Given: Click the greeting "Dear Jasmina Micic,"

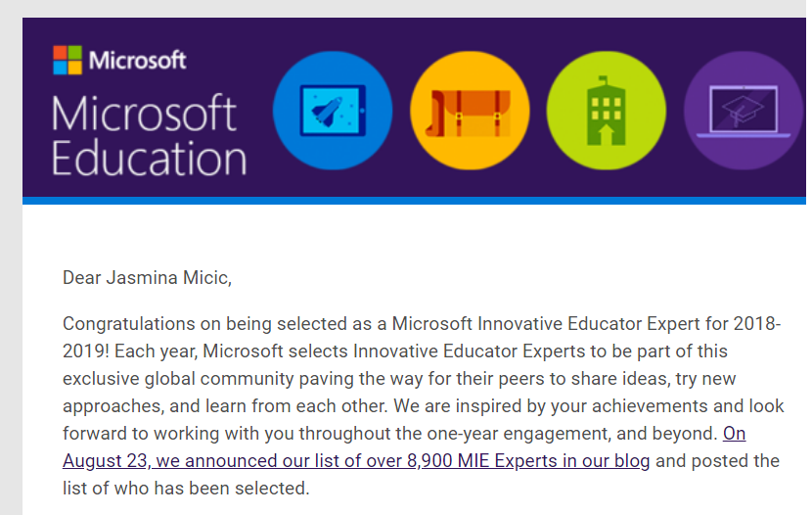Looking at the screenshot, I should click(x=148, y=277).
